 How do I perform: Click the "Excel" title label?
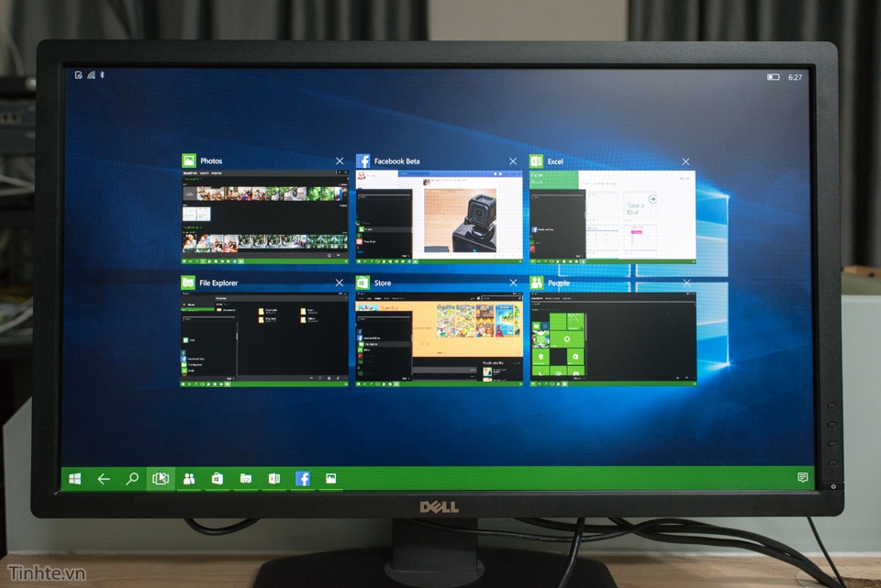tap(555, 161)
